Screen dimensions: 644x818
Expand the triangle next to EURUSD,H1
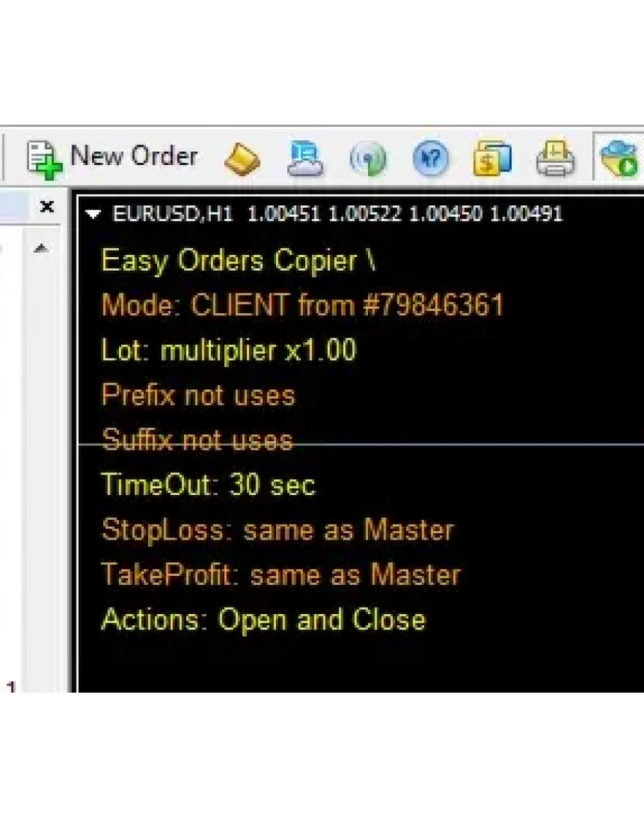93,215
